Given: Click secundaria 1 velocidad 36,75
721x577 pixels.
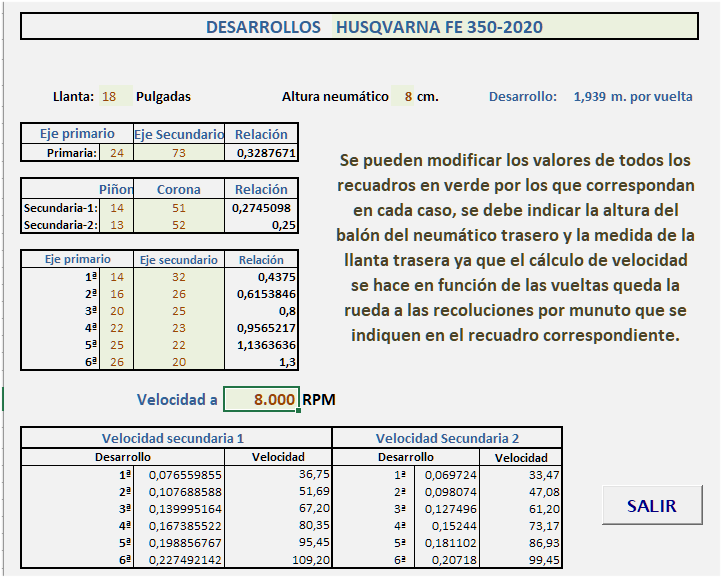Looking at the screenshot, I should coord(314,474).
